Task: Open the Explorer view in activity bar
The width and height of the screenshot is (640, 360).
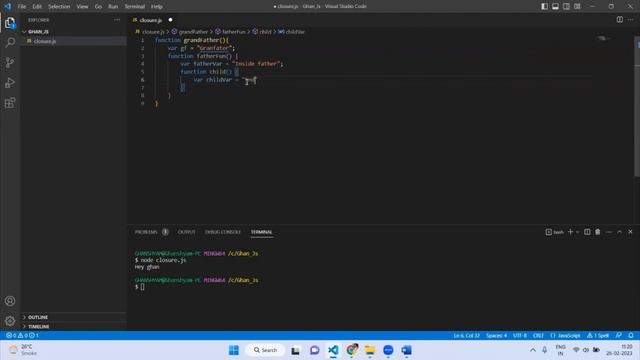Action: coord(10,23)
